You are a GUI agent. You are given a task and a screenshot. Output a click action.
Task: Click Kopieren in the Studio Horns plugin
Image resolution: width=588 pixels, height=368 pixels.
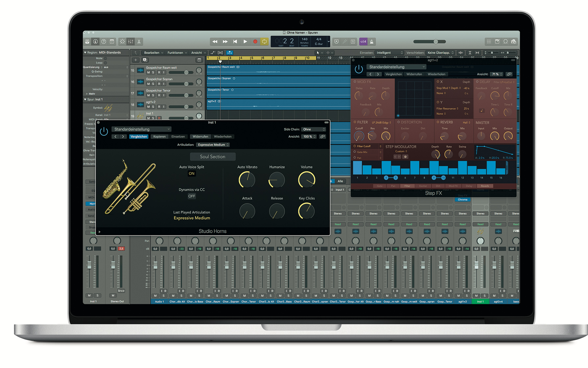tap(159, 136)
